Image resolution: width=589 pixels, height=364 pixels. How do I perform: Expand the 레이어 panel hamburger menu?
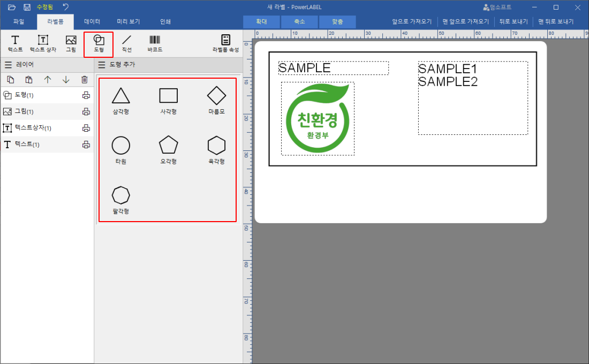pos(8,65)
